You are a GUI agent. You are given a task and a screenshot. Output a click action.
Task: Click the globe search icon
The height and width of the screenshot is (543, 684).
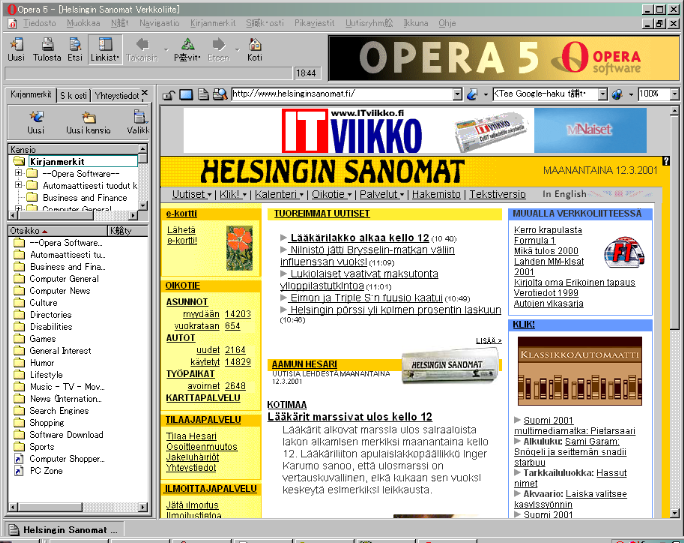pos(617,94)
